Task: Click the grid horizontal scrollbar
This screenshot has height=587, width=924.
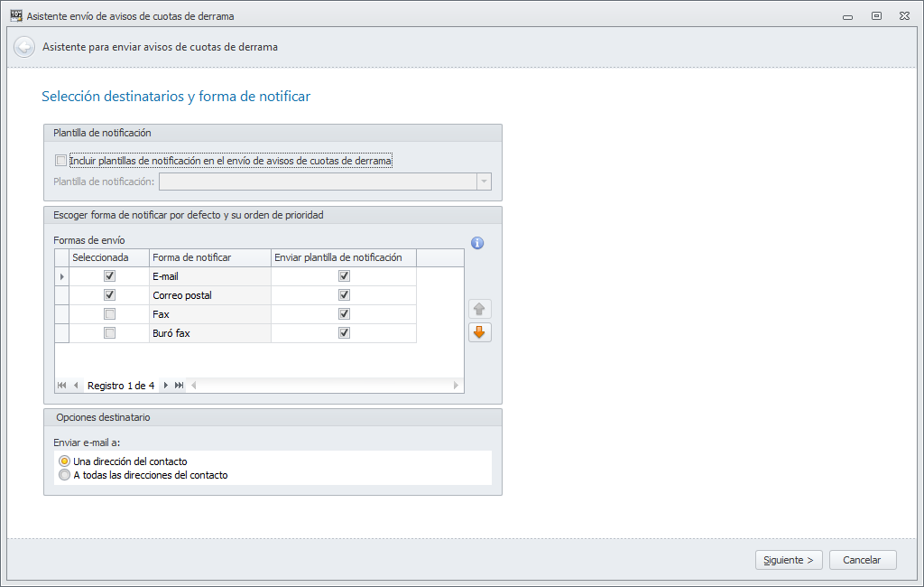Action: tap(325, 386)
